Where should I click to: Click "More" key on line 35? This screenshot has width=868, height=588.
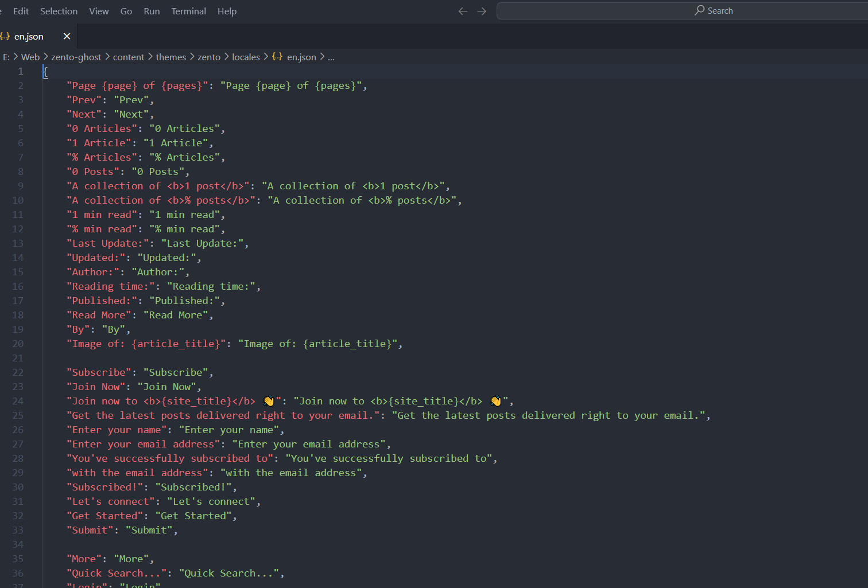coord(84,559)
